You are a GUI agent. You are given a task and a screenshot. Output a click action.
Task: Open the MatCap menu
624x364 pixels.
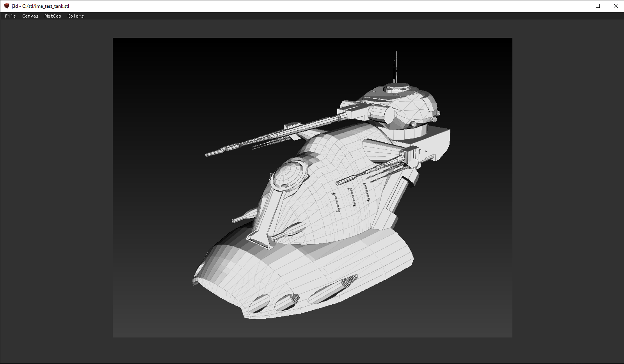pyautogui.click(x=53, y=16)
